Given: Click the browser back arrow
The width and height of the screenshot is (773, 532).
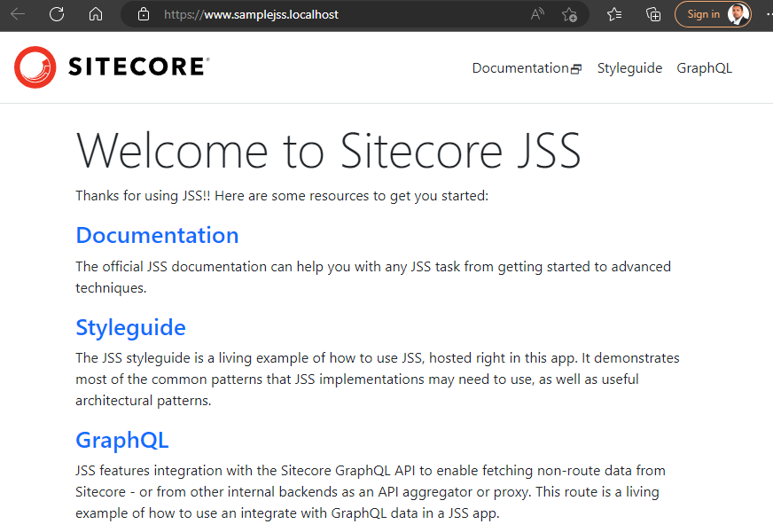Looking at the screenshot, I should click(18, 14).
